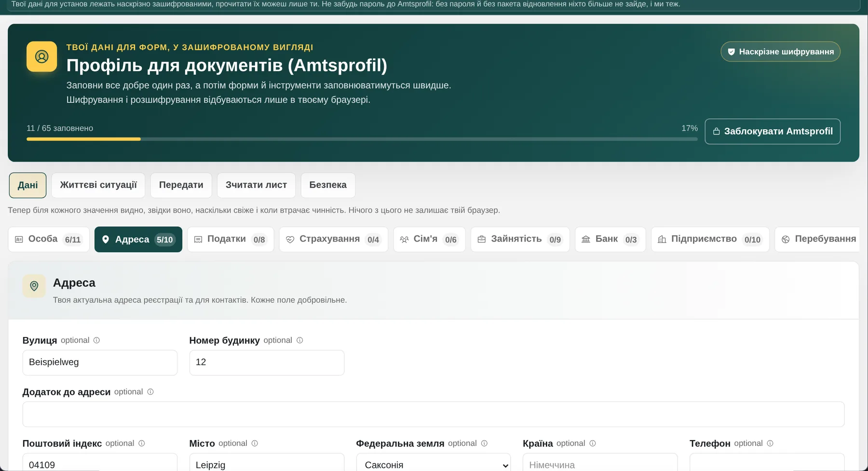Click the 11 / 65 заповнено text
Image resolution: width=868 pixels, height=471 pixels.
pos(60,128)
